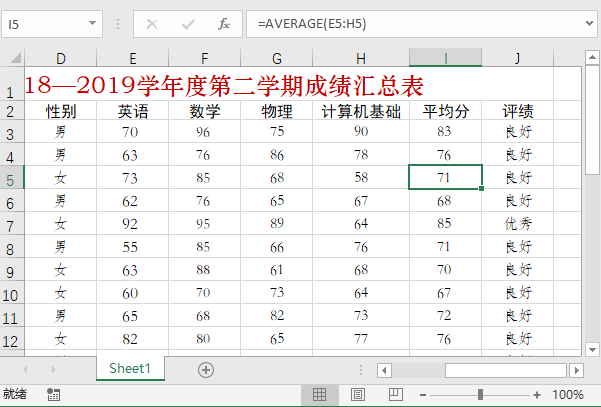Click the formula bar options dots handle

118,24
